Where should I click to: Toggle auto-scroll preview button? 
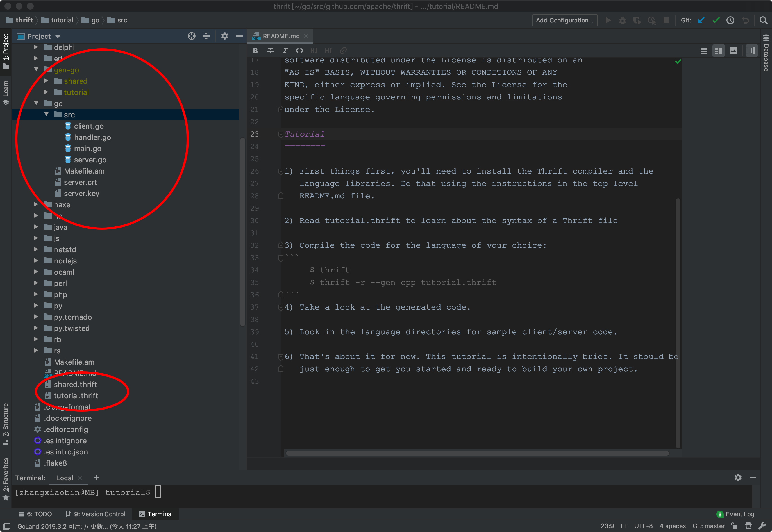point(751,51)
